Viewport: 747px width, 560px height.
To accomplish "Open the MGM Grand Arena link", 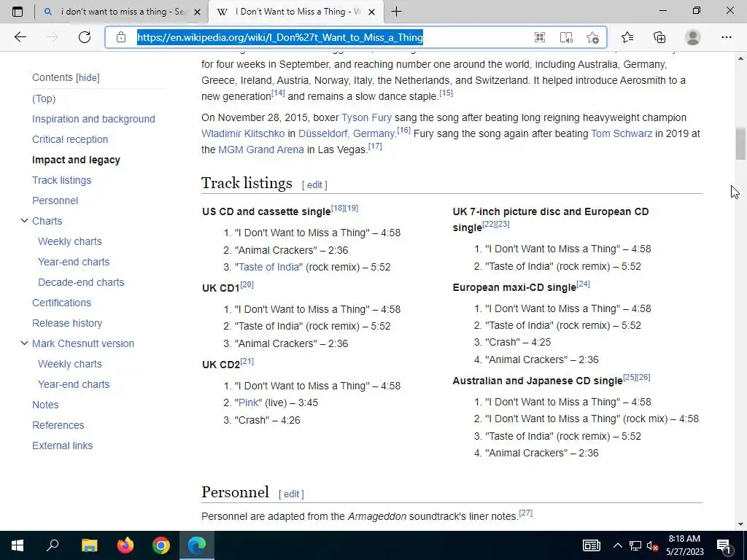I will point(261,150).
